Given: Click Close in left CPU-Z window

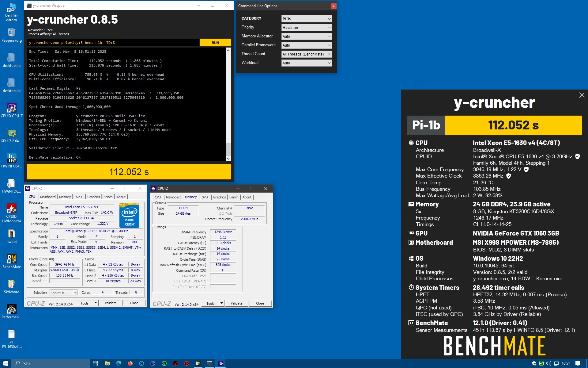Looking at the screenshot, I should pos(134,303).
